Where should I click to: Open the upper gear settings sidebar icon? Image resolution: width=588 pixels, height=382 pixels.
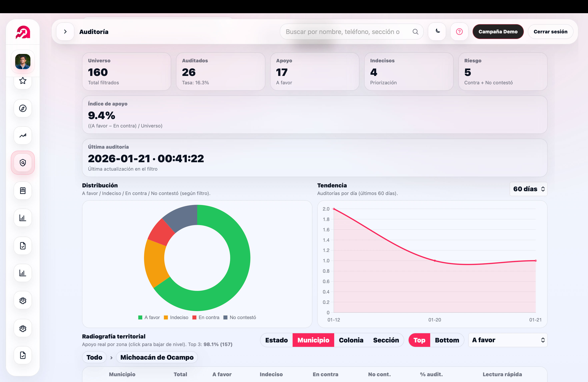(23, 300)
